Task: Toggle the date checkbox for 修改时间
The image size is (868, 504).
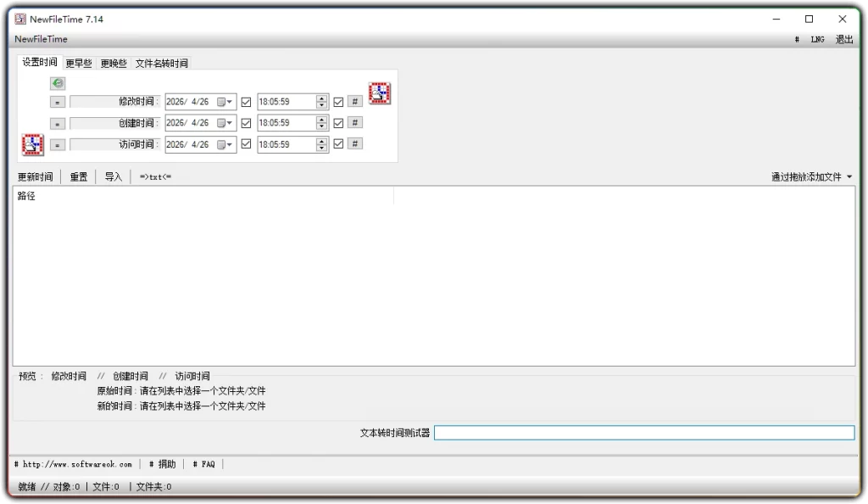Action: point(245,100)
